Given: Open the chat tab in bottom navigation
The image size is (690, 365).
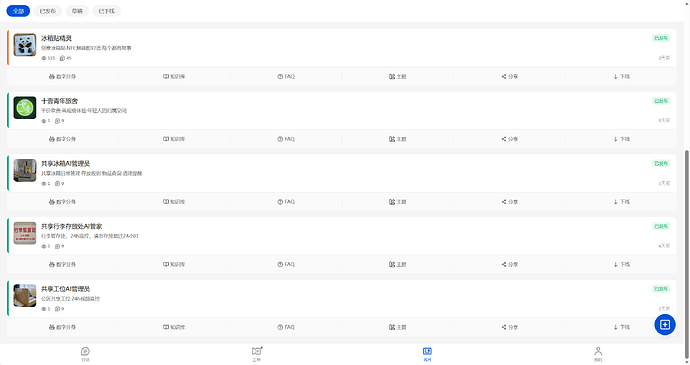Looking at the screenshot, I should (x=85, y=354).
